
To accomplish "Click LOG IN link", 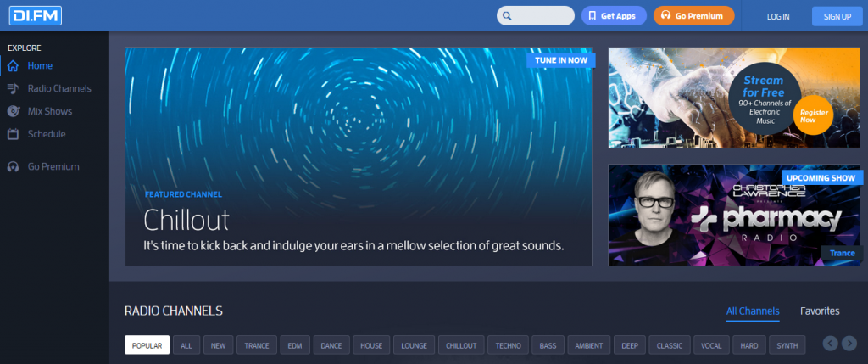I will (x=778, y=17).
